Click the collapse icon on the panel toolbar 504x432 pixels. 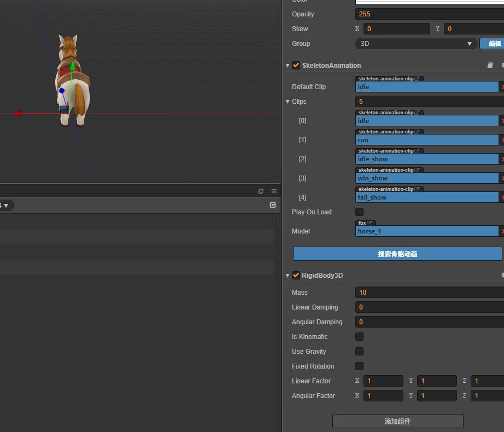coord(273,205)
